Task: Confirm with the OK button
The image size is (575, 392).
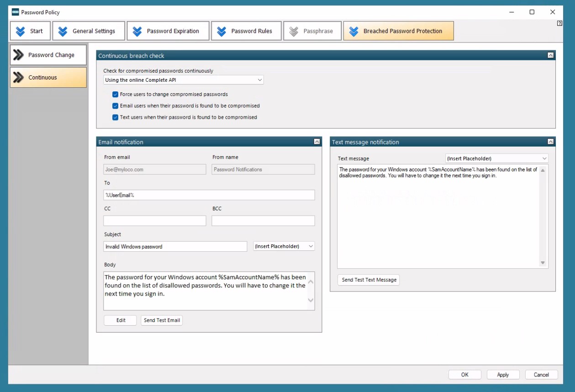Action: click(x=465, y=375)
